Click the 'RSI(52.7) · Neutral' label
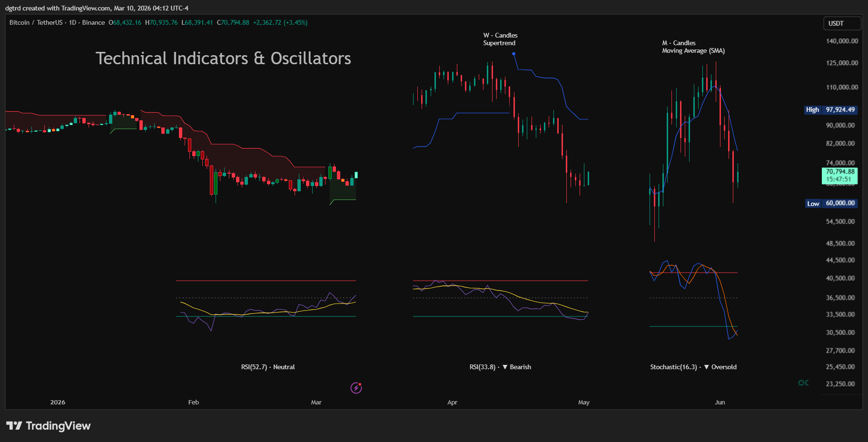 pyautogui.click(x=268, y=367)
